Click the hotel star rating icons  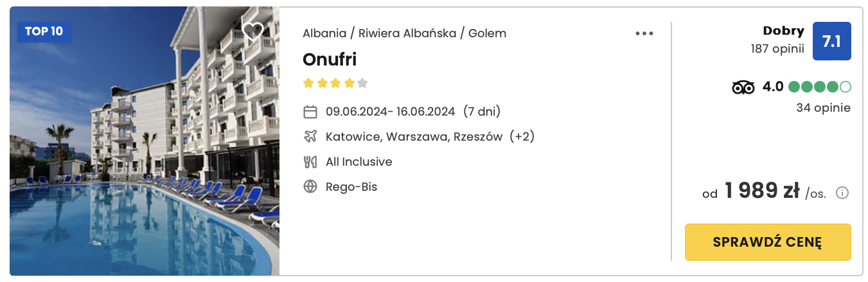click(x=335, y=83)
